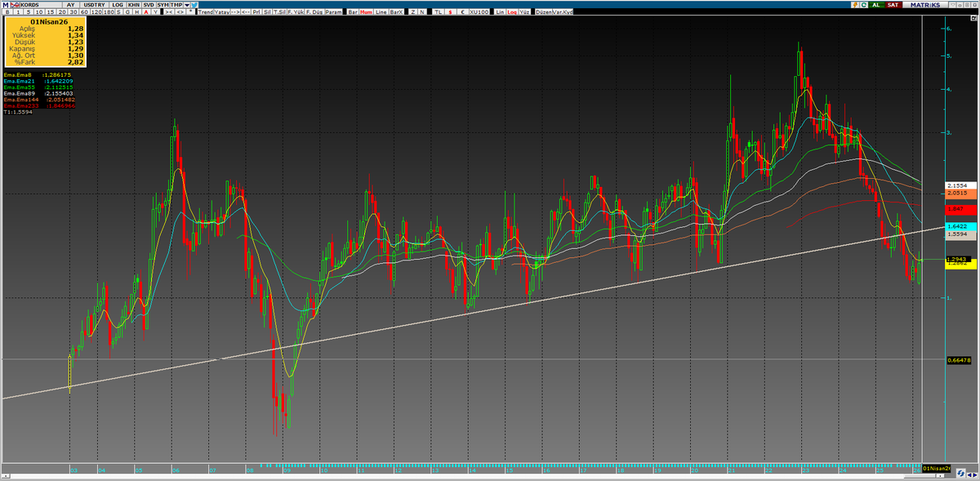
Task: Click the green refresh icon
Action: click(864, 5)
